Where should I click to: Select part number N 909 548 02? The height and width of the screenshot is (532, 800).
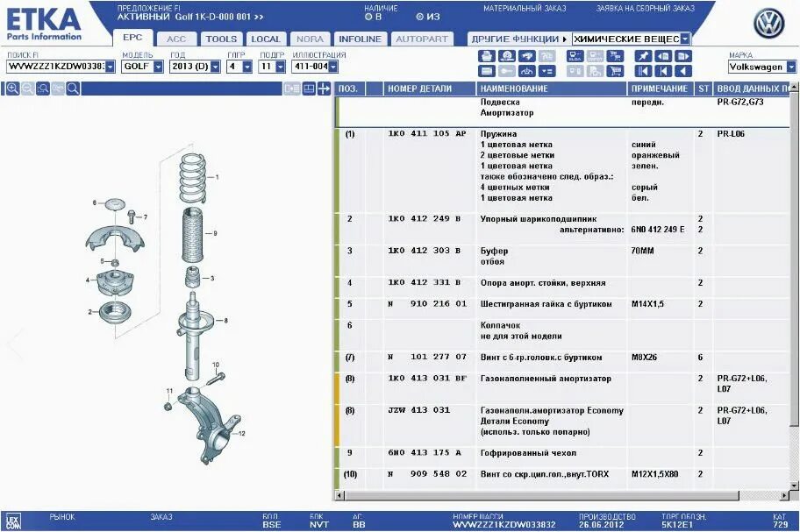(427, 474)
